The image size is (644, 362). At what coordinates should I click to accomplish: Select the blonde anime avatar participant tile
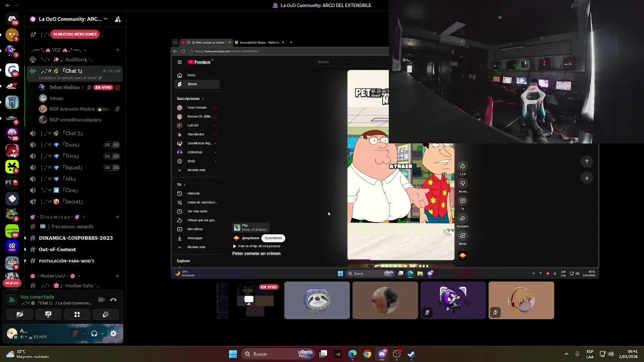(521, 300)
